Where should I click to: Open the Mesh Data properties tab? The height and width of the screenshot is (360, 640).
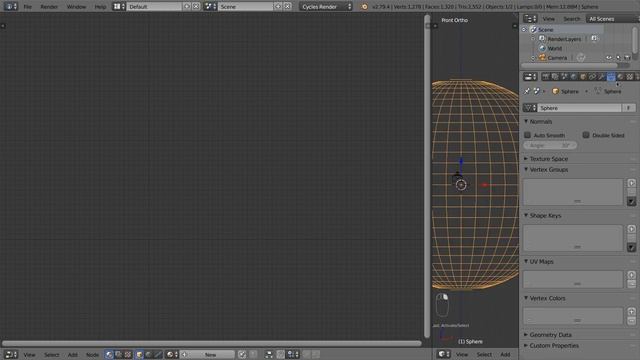(x=611, y=77)
